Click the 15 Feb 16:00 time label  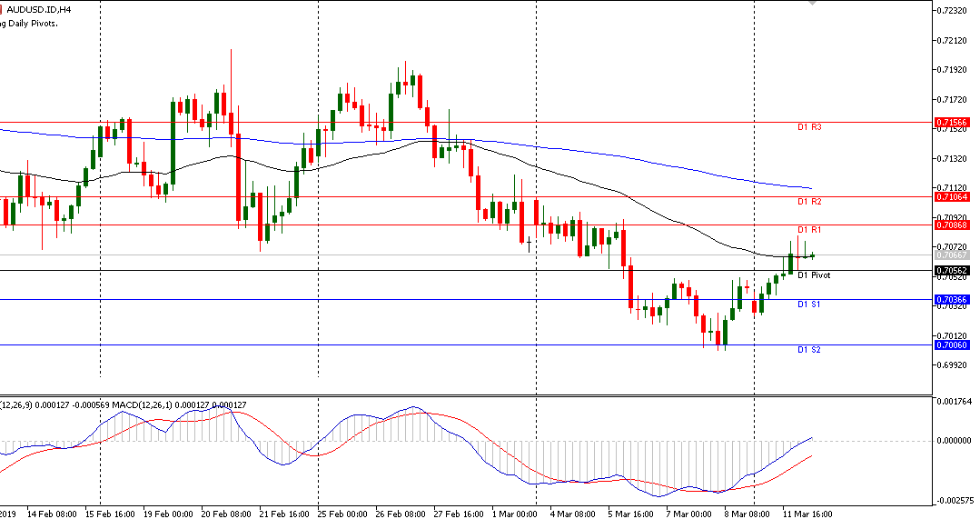[x=109, y=514]
